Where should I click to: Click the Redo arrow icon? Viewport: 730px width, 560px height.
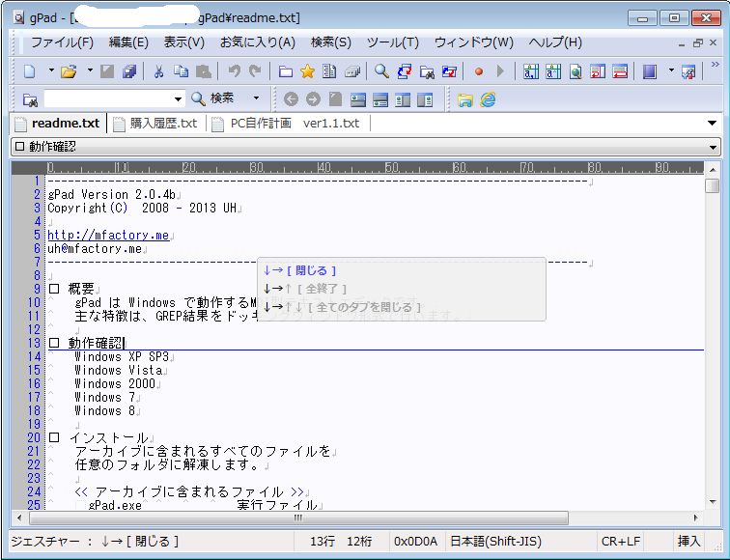255,71
